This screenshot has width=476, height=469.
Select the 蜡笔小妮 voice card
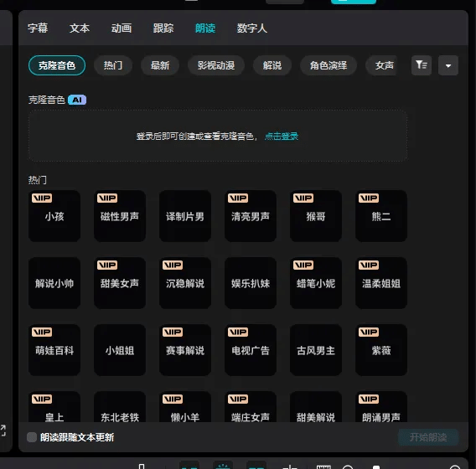[316, 283]
